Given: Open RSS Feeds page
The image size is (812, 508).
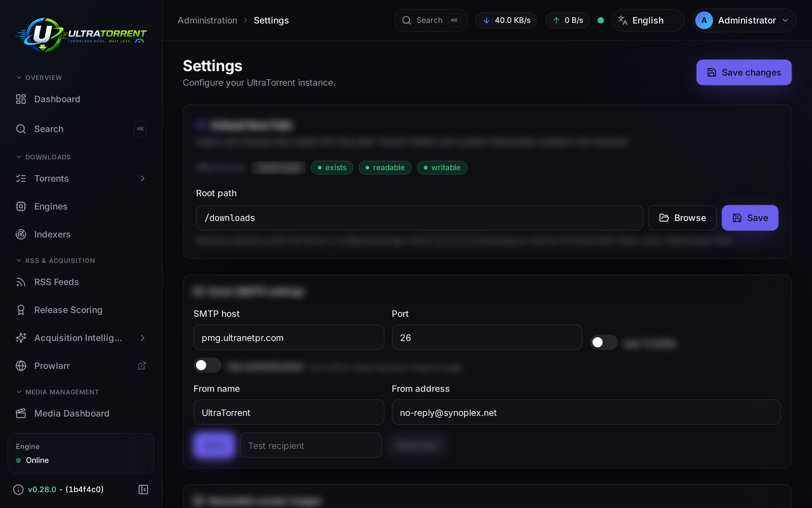Looking at the screenshot, I should coord(81,282).
